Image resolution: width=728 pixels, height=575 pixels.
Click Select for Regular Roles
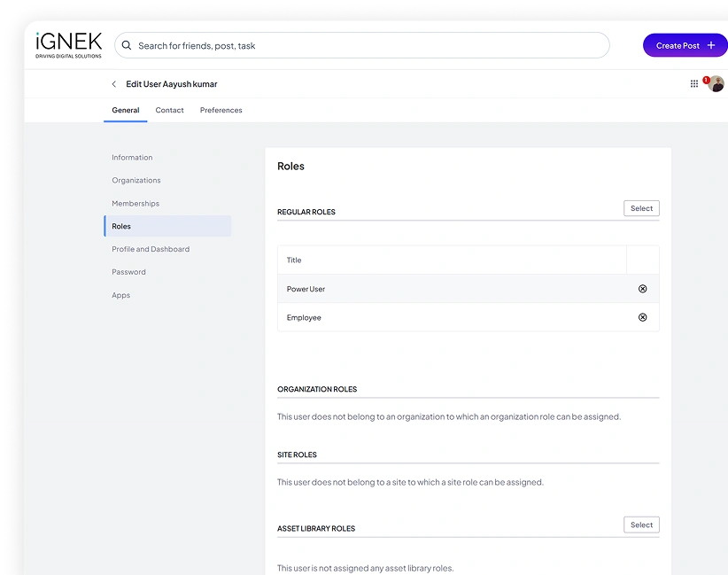(x=641, y=208)
